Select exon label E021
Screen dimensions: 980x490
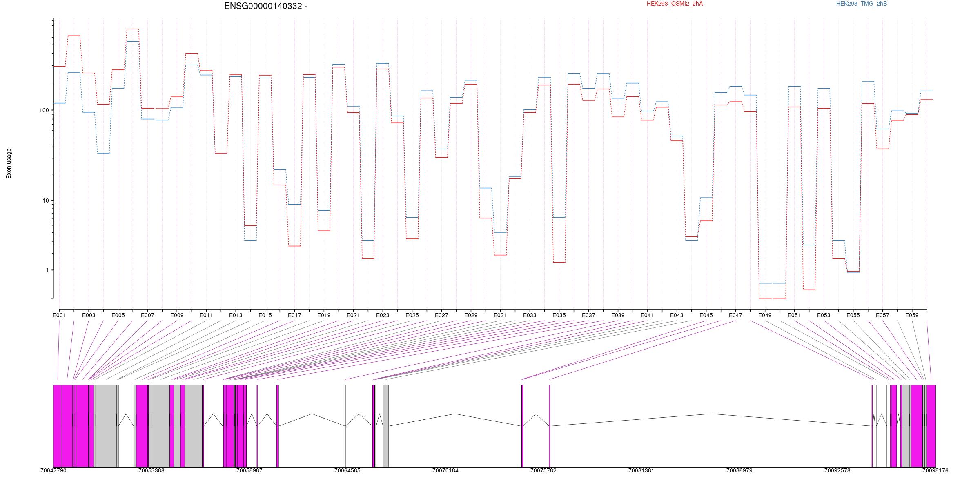click(x=353, y=315)
